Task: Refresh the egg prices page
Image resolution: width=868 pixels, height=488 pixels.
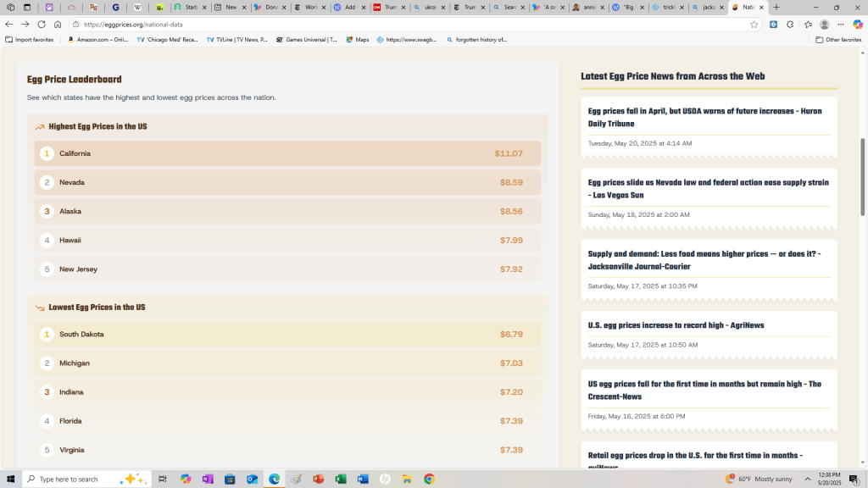Action: coord(42,25)
